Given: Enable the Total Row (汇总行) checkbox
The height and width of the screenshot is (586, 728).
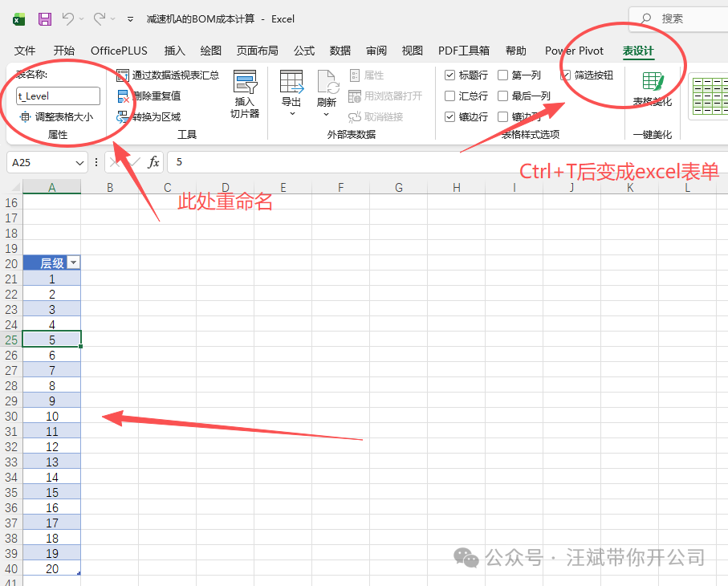Looking at the screenshot, I should coord(450,96).
